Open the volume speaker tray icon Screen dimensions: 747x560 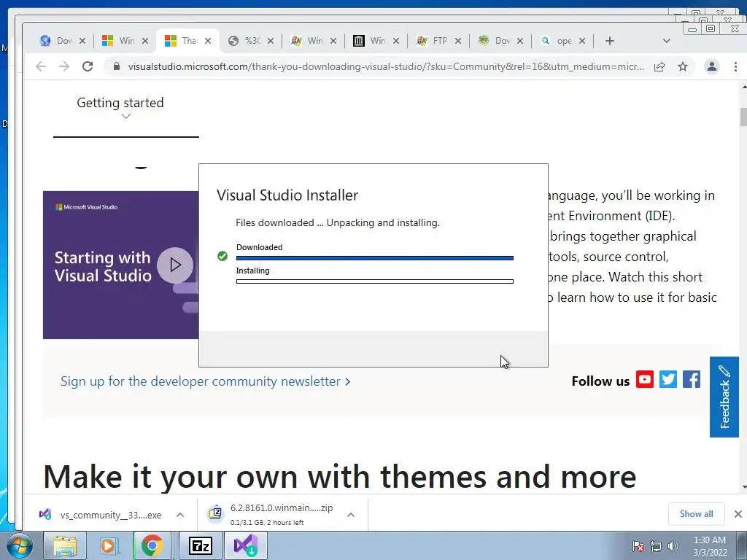tap(673, 546)
